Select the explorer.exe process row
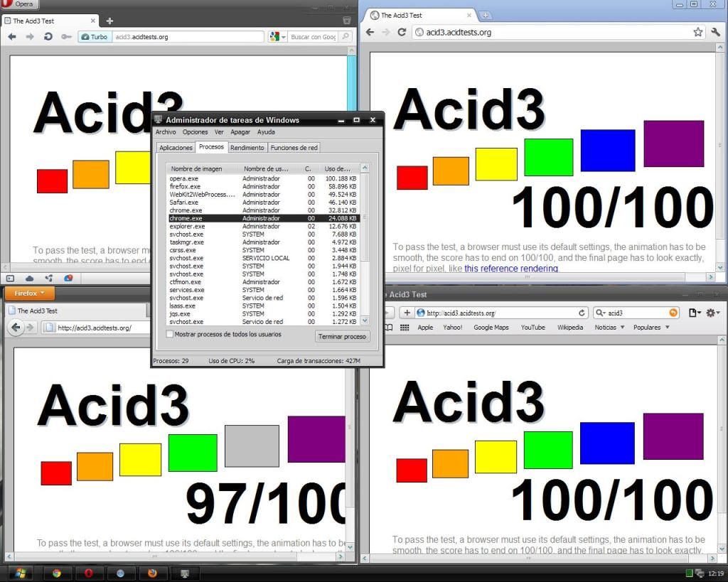The height and width of the screenshot is (582, 728). point(263,226)
